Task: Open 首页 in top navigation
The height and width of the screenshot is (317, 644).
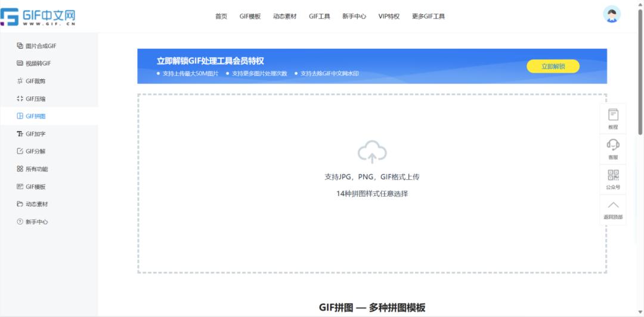Action: point(221,17)
